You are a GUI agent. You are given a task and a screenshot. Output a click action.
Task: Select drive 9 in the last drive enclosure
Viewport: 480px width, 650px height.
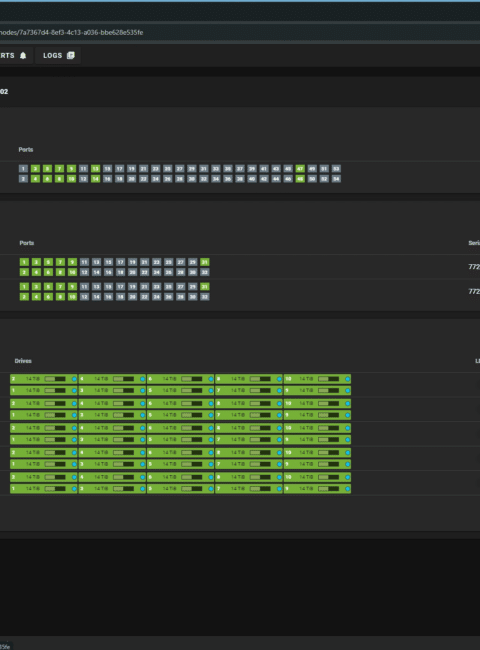[x=318, y=489]
